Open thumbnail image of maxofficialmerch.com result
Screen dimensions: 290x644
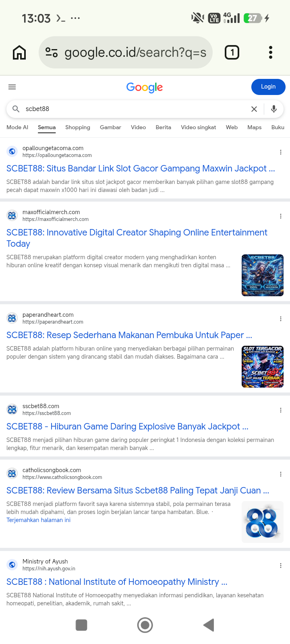coord(263,275)
